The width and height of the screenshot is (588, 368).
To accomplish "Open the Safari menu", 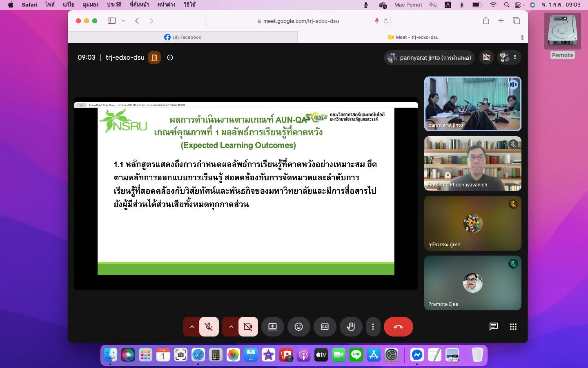I will pyautogui.click(x=29, y=4).
